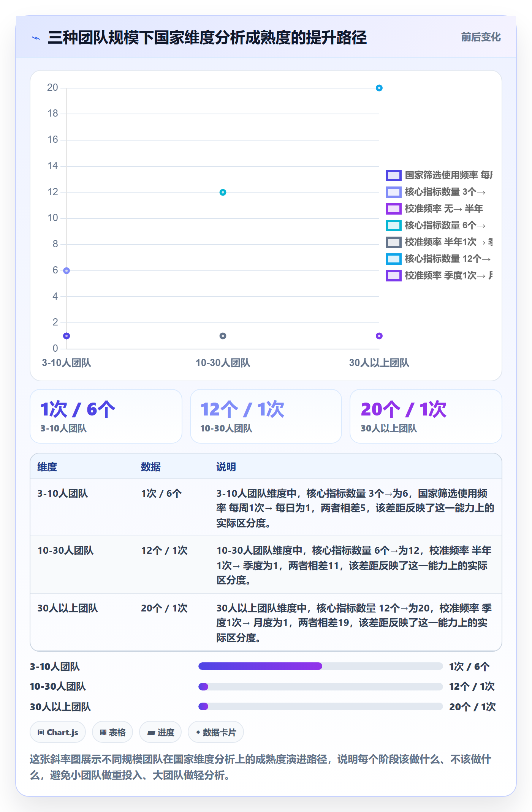532x812 pixels.
Task: Click the card title 三种团队规模下国家维度分析成熟度的提升路径
Action: pyautogui.click(x=207, y=38)
